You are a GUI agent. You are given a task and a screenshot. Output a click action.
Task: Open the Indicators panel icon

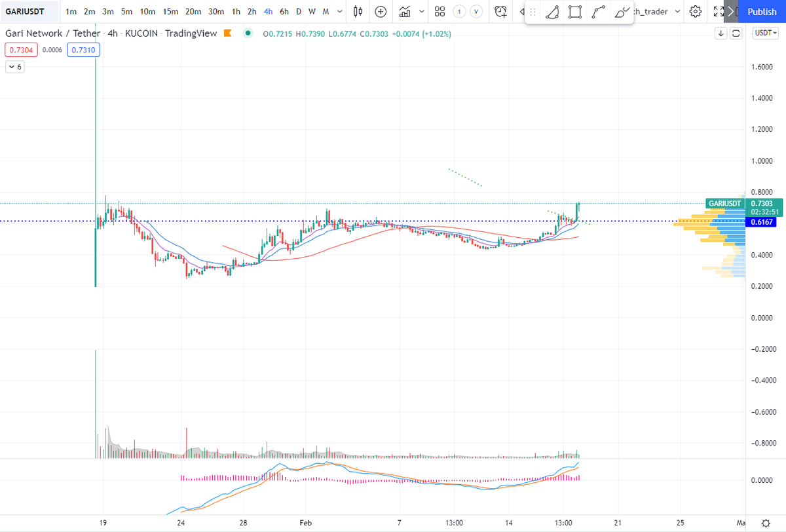tap(405, 11)
